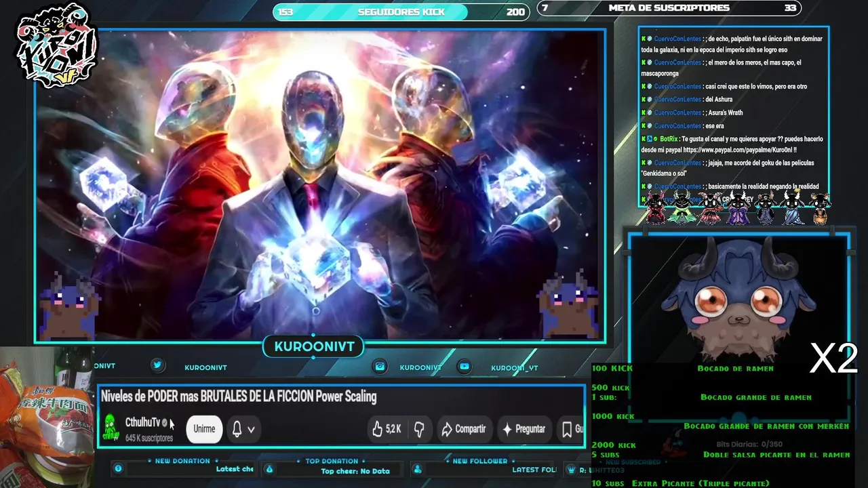Click the webcam feed with ramen packets
868x488 pixels.
(x=46, y=417)
